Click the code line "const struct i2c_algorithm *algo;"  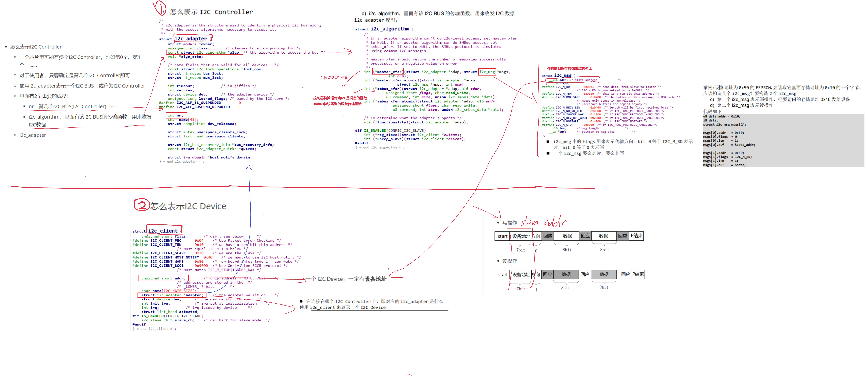click(x=204, y=52)
